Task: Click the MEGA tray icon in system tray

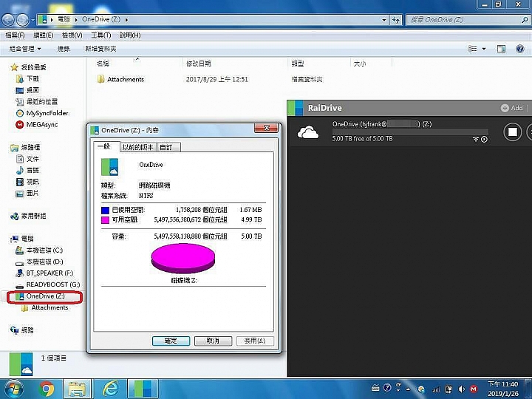Action: click(x=474, y=389)
